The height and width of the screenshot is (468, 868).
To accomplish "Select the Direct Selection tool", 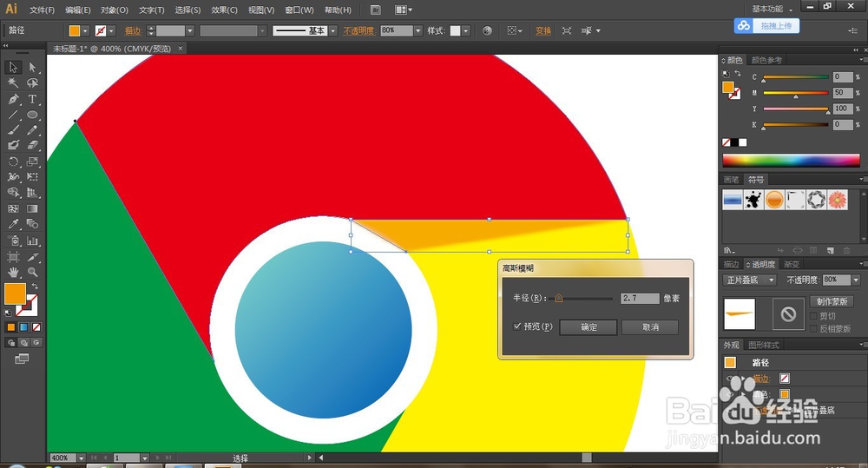I will (x=32, y=67).
